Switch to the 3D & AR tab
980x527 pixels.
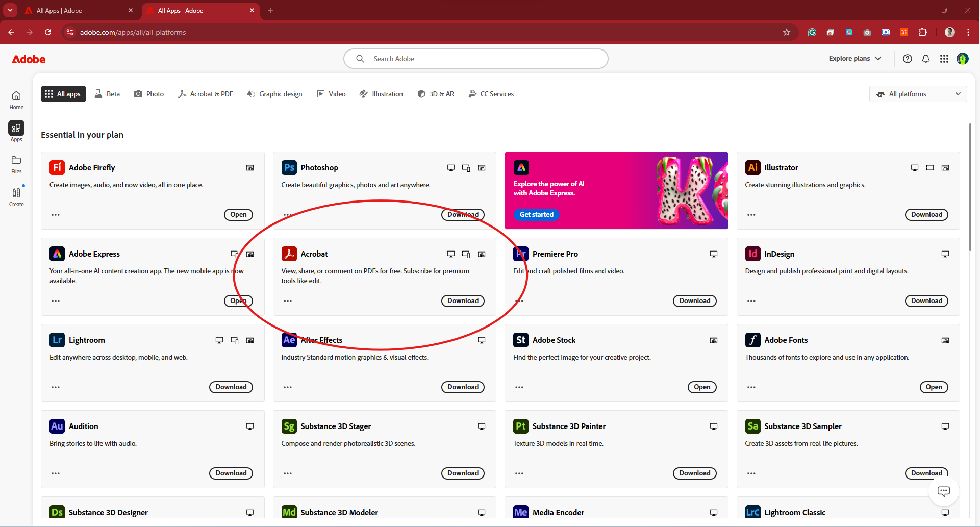pos(436,94)
